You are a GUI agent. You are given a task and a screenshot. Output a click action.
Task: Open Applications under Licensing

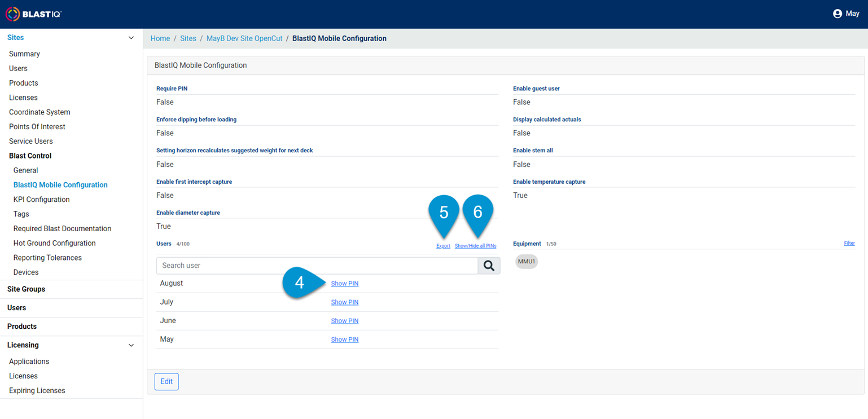tap(29, 361)
